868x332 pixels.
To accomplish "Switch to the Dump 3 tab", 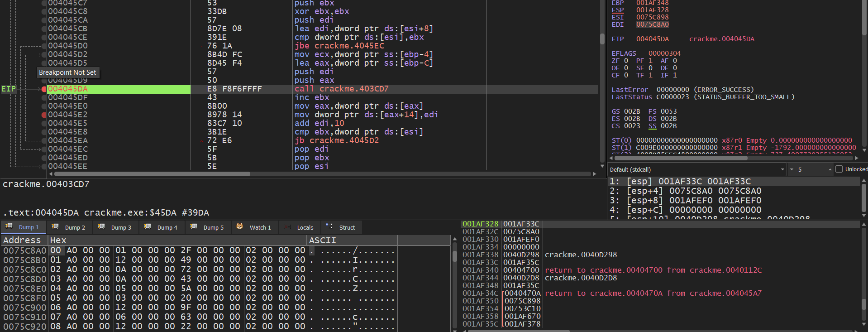I will pos(115,227).
